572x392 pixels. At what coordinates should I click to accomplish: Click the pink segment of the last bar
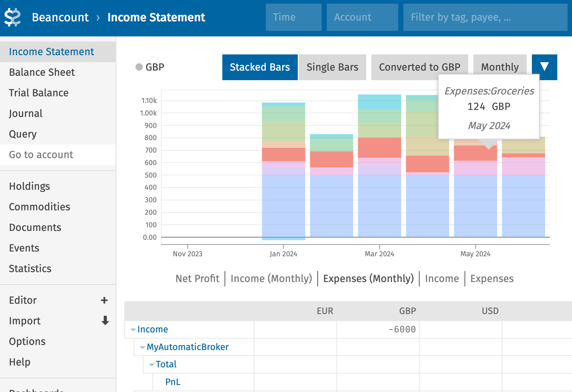point(523,166)
